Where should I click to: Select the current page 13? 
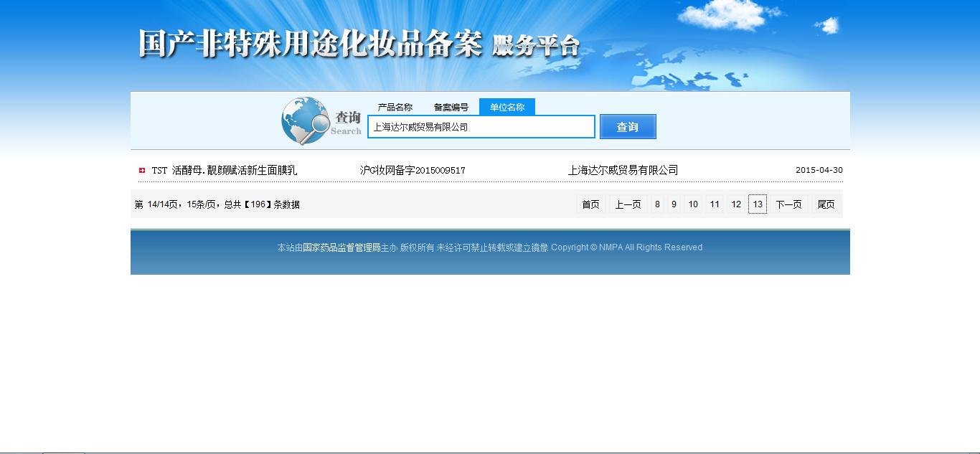(757, 204)
